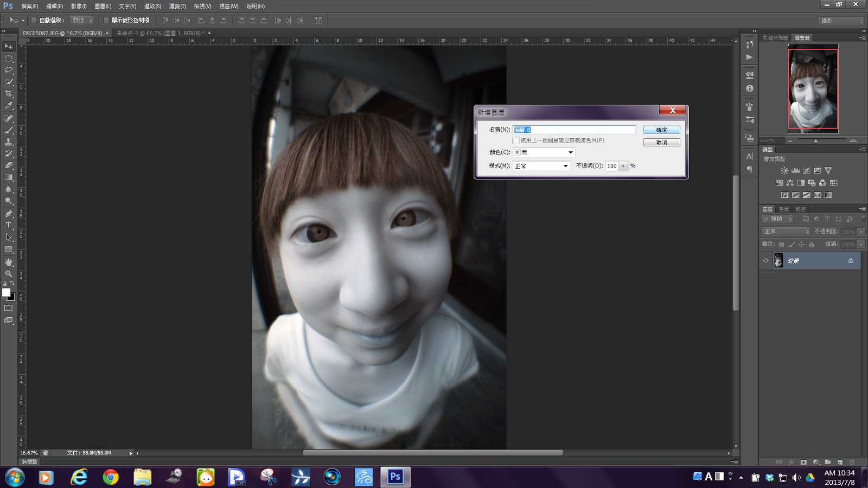The width and height of the screenshot is (868, 488).
Task: Click the 取消 button to cancel
Action: click(x=661, y=143)
